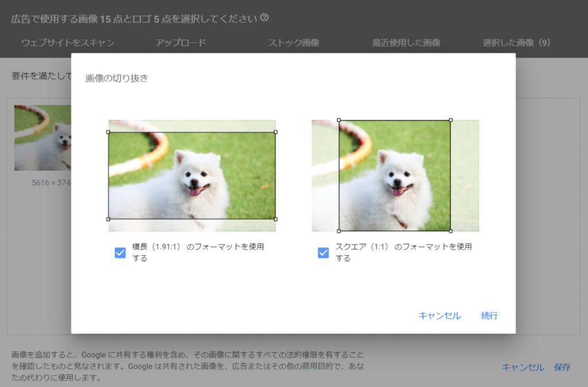Uncheck the スクエア (1:1) format checkbox
This screenshot has height=387, width=588.
pyautogui.click(x=323, y=253)
